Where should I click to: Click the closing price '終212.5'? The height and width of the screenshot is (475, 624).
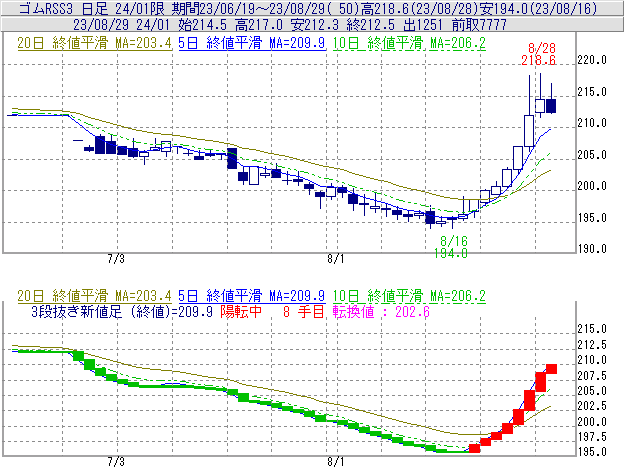coord(370,25)
